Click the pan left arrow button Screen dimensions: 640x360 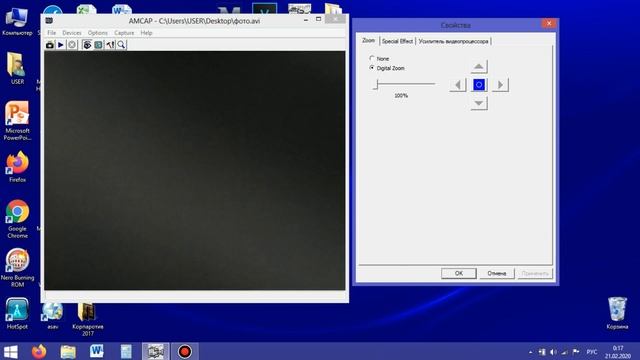tap(458, 85)
